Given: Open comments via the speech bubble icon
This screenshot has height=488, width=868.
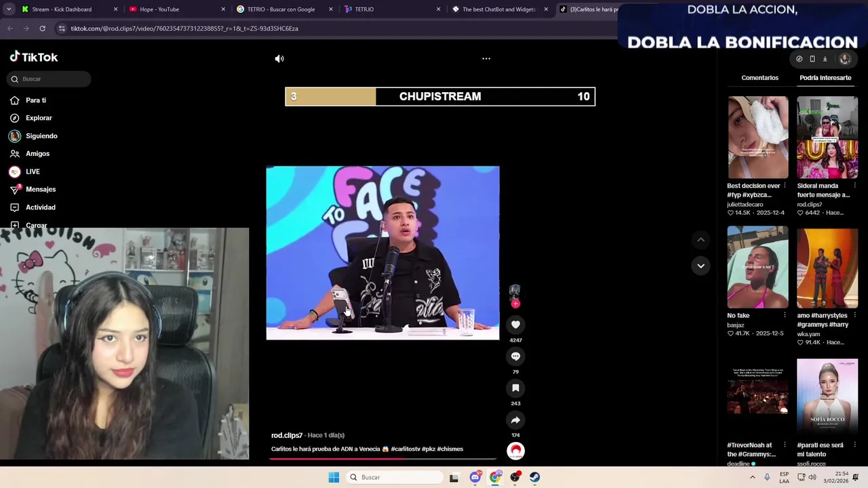Looking at the screenshot, I should (515, 357).
